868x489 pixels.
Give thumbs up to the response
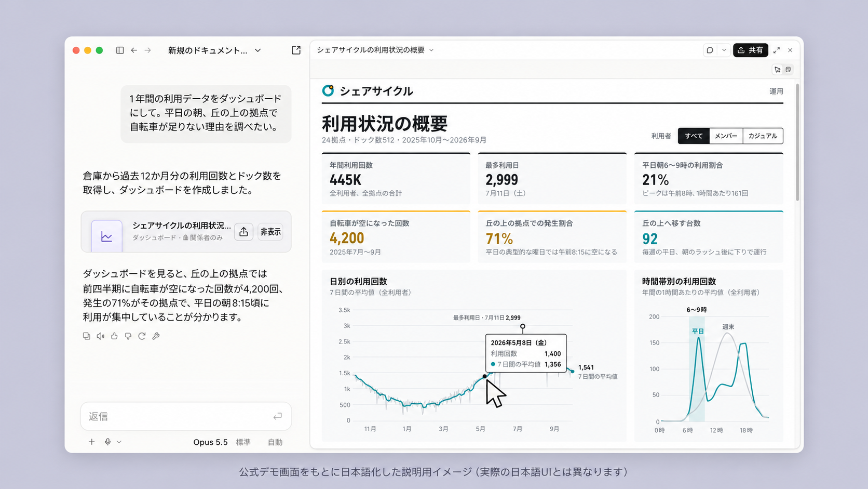(114, 336)
